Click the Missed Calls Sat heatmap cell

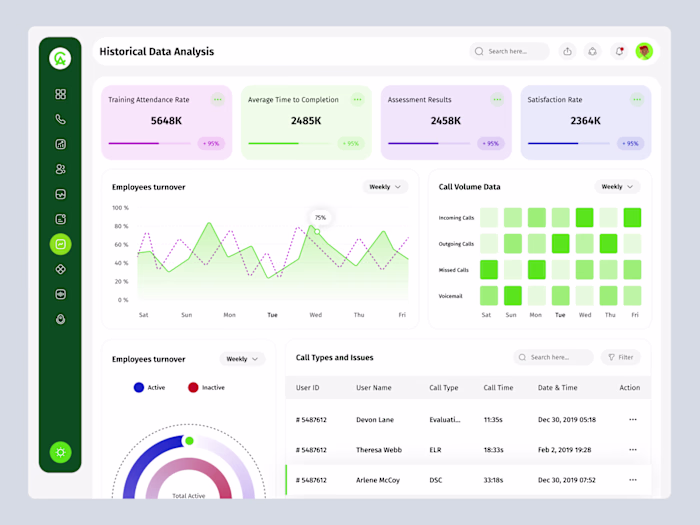coord(489,270)
